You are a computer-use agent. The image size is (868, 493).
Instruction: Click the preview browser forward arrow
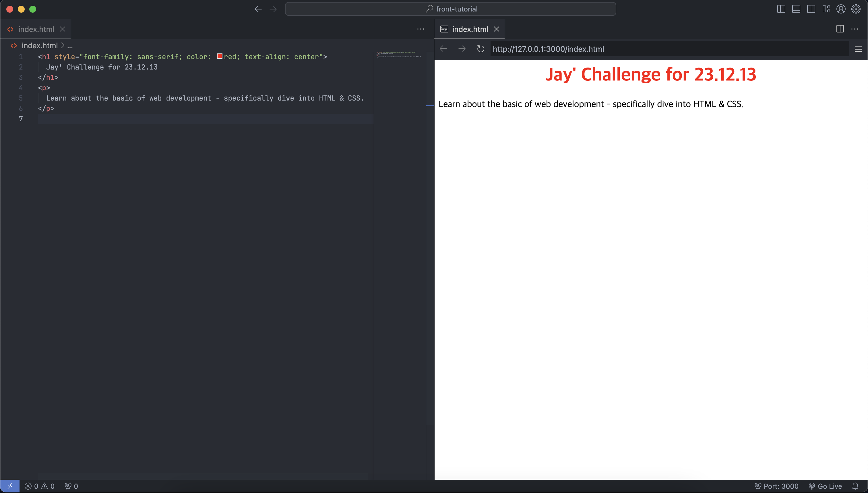(462, 49)
